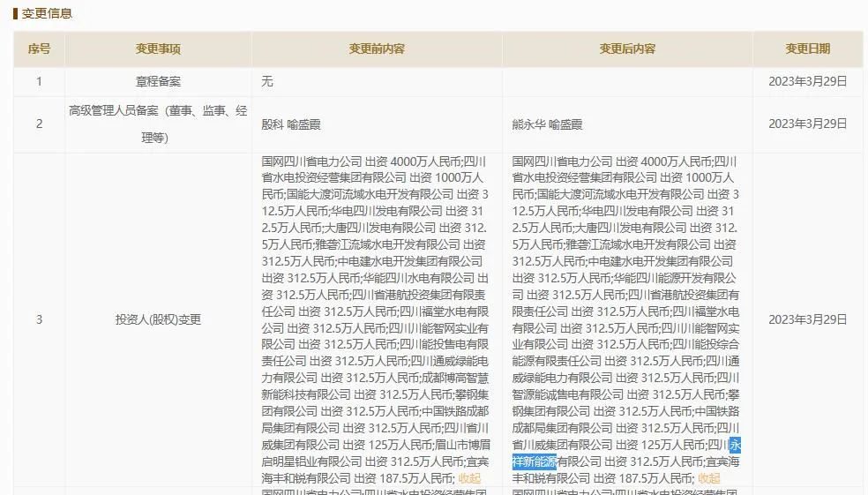Click the date cell for row 2
The width and height of the screenshot is (868, 495).
[x=807, y=124]
